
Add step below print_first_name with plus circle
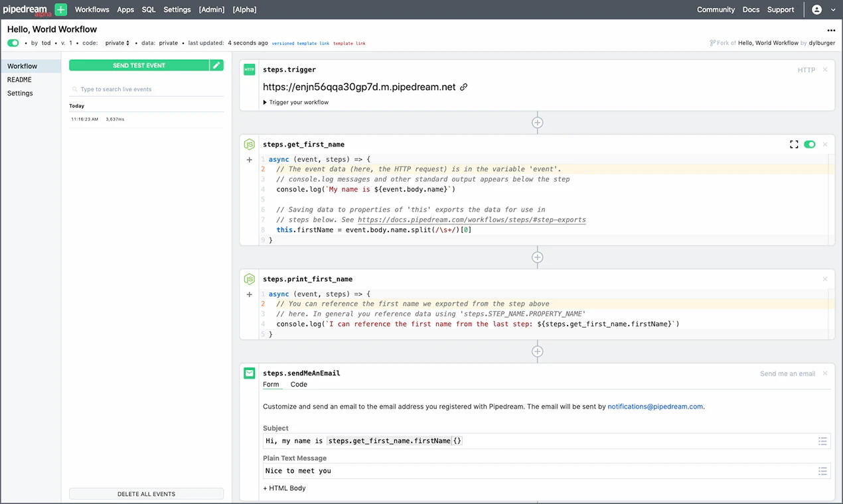pyautogui.click(x=538, y=351)
